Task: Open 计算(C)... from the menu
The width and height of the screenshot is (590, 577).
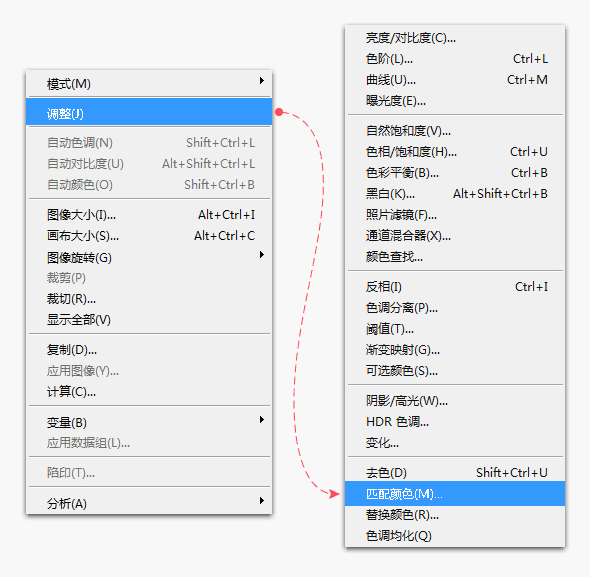Action: (149, 392)
